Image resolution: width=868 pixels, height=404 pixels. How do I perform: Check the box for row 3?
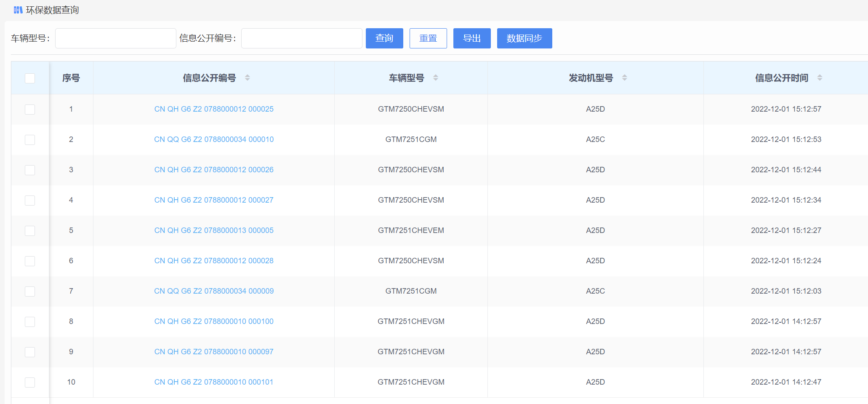(x=30, y=170)
